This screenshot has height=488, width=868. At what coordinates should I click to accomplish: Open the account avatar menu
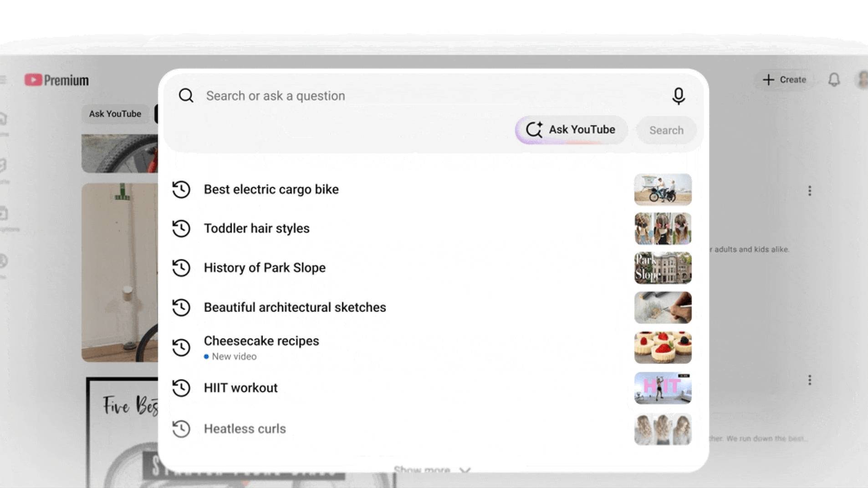[863, 80]
